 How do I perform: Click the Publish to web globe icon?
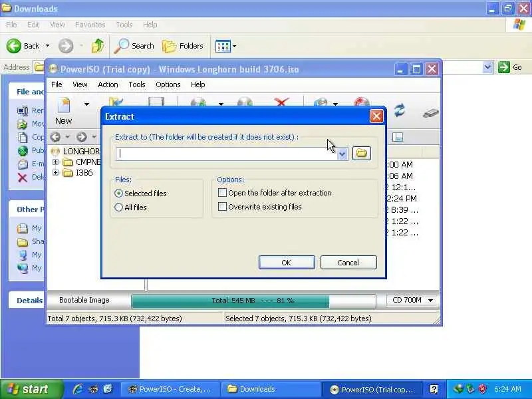point(23,151)
